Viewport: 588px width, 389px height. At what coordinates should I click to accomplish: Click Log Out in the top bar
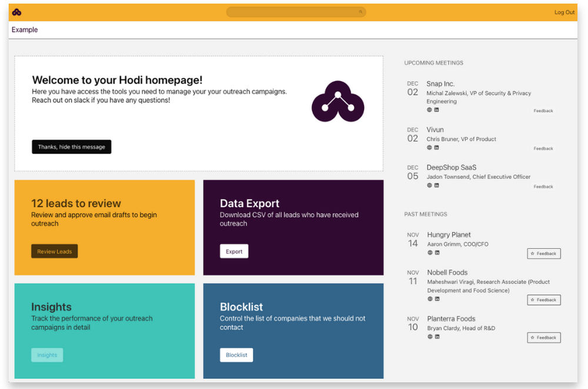click(x=564, y=12)
